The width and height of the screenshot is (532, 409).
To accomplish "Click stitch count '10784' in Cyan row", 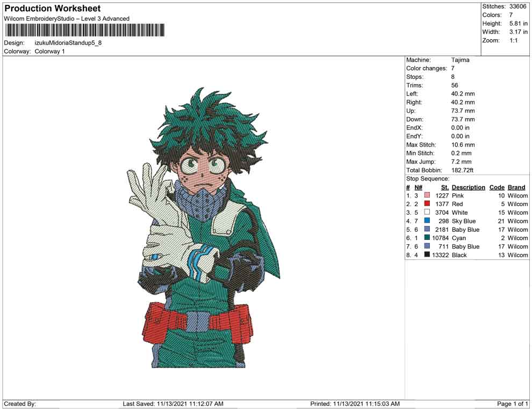I will [x=441, y=238].
